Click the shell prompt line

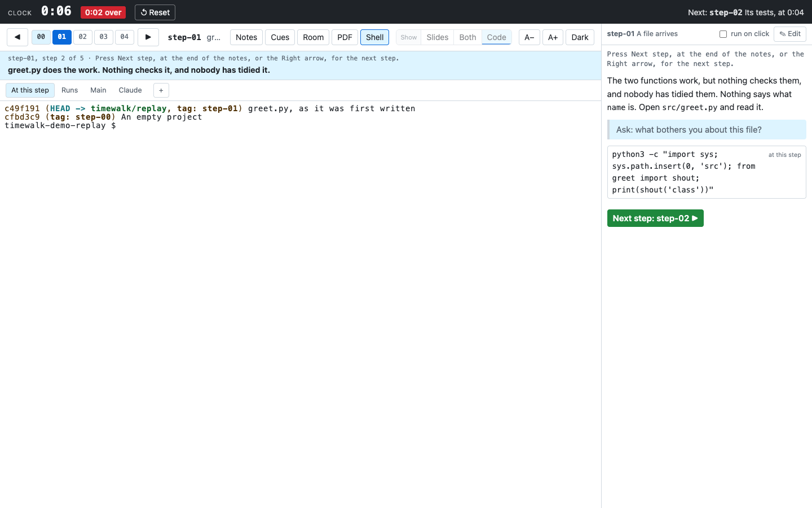[60, 125]
